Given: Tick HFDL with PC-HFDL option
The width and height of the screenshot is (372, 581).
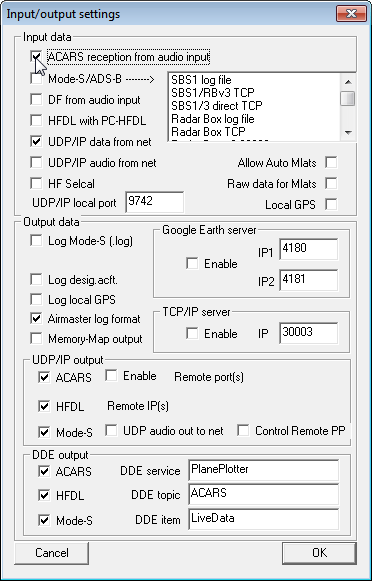Looking at the screenshot, I should coord(36,120).
